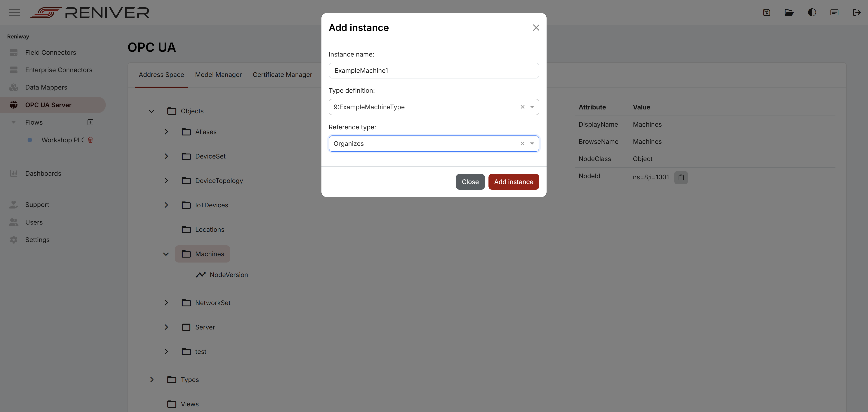Toggle dark mode with the contrast icon
This screenshot has height=412, width=868.
pyautogui.click(x=812, y=12)
